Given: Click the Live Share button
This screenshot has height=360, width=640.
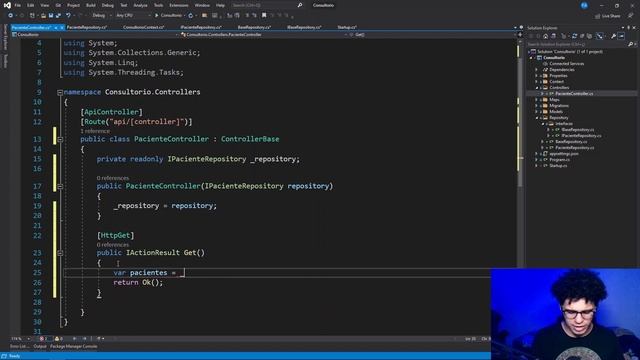Looking at the screenshot, I should (x=608, y=16).
